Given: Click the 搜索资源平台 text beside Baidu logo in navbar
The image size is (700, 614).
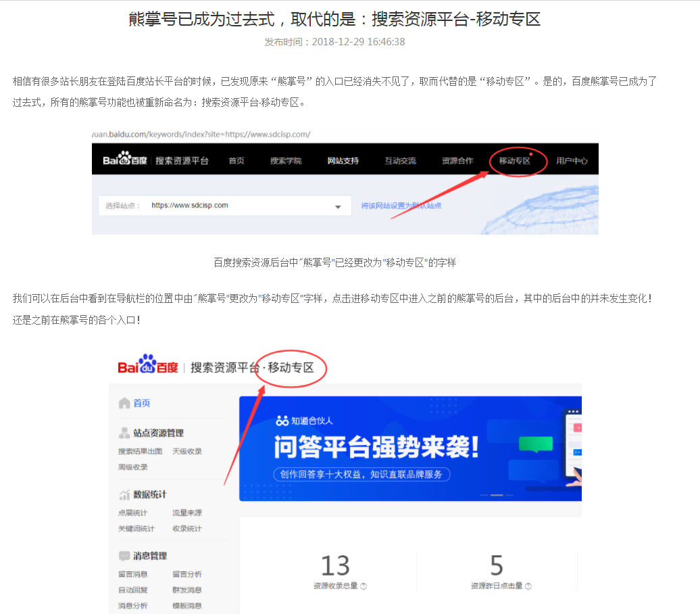Looking at the screenshot, I should click(x=182, y=161).
